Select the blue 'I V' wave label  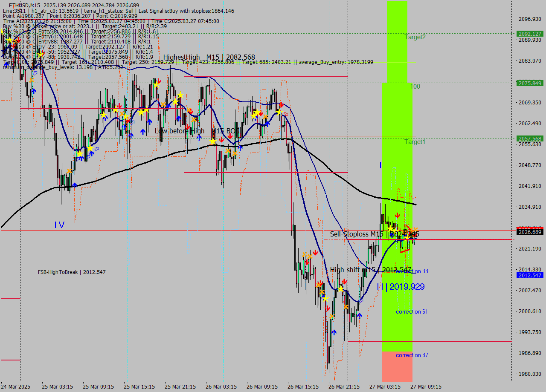coord(59,225)
